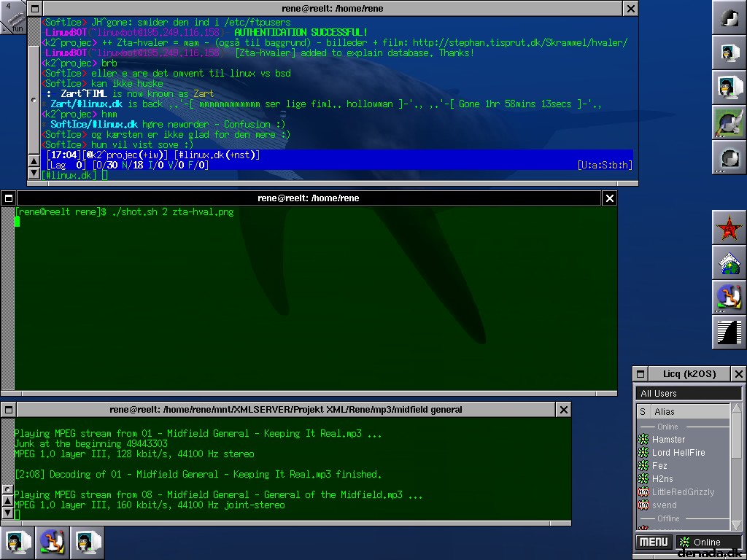Click the Licq contact list scroll-down arrow
Viewport: 747px width, 560px height.
736,525
